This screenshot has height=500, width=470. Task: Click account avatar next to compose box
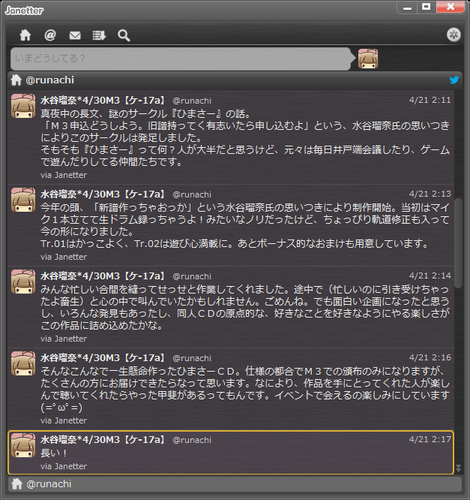[368, 59]
